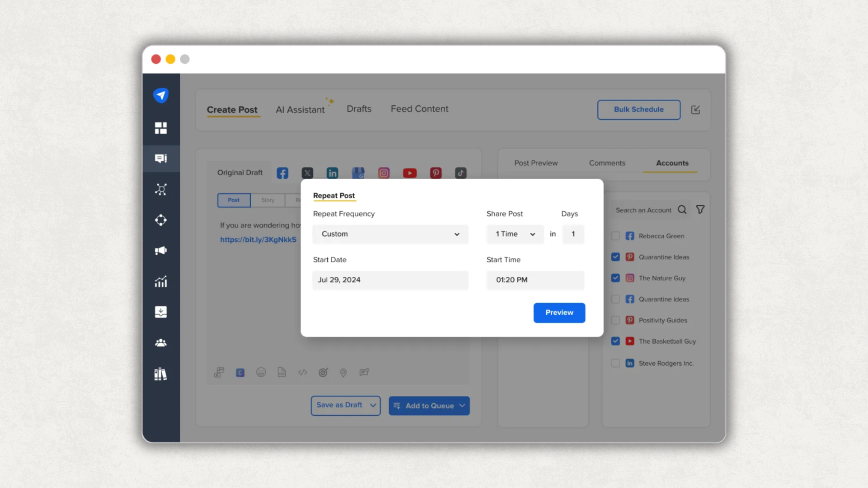The width and height of the screenshot is (868, 488).
Task: Uncheck The Nature Guy account
Action: (615, 278)
